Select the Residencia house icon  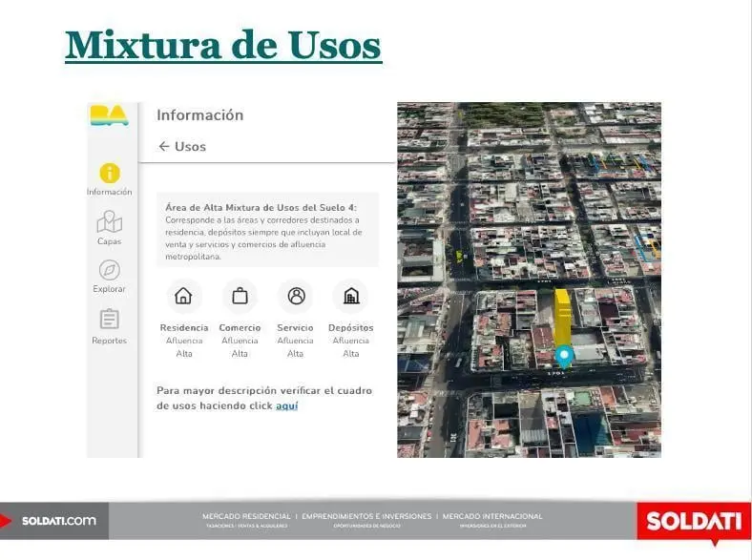pos(183,297)
